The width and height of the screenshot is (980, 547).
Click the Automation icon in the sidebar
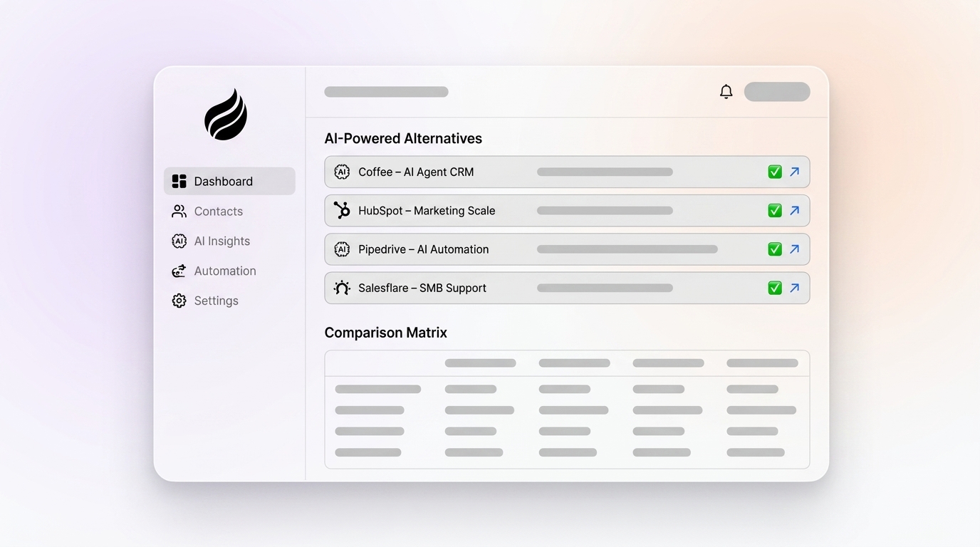pyautogui.click(x=179, y=271)
